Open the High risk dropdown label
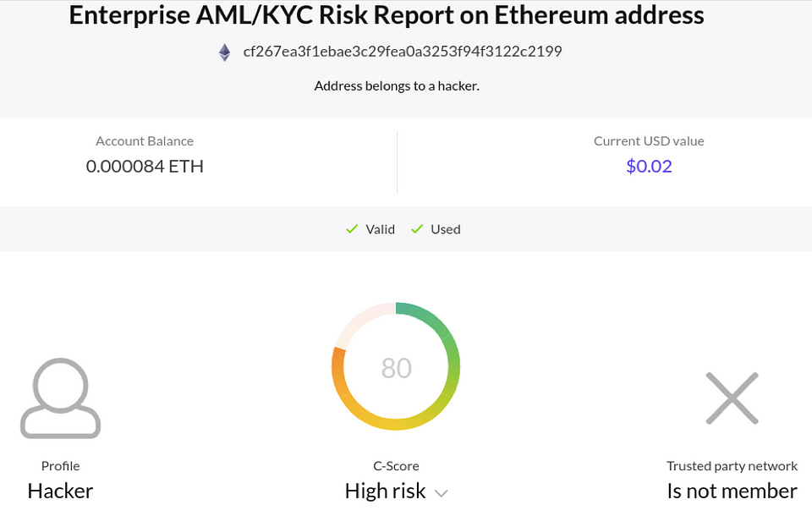The height and width of the screenshot is (516, 812). pyautogui.click(x=386, y=491)
